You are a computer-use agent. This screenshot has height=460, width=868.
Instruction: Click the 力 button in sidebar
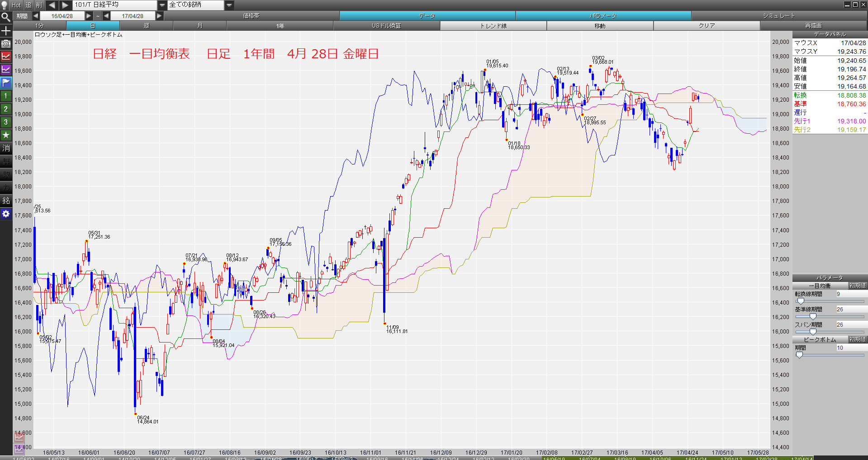coord(6,188)
